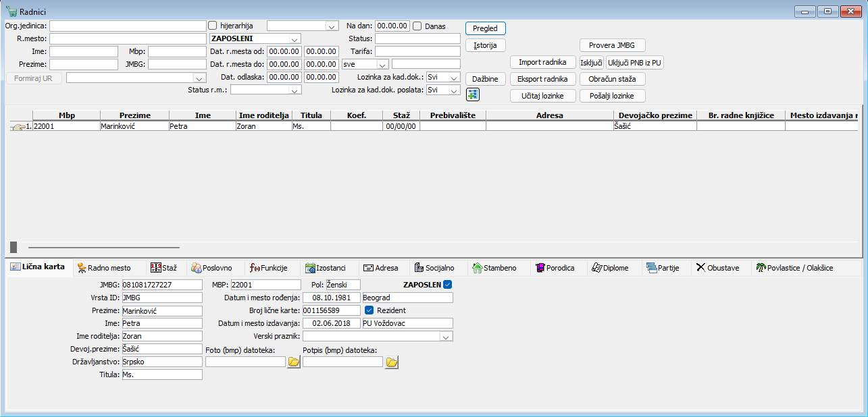Screen dimensions: 868x417
Task: Toggle the Rezident checkbox
Action: coord(369,310)
